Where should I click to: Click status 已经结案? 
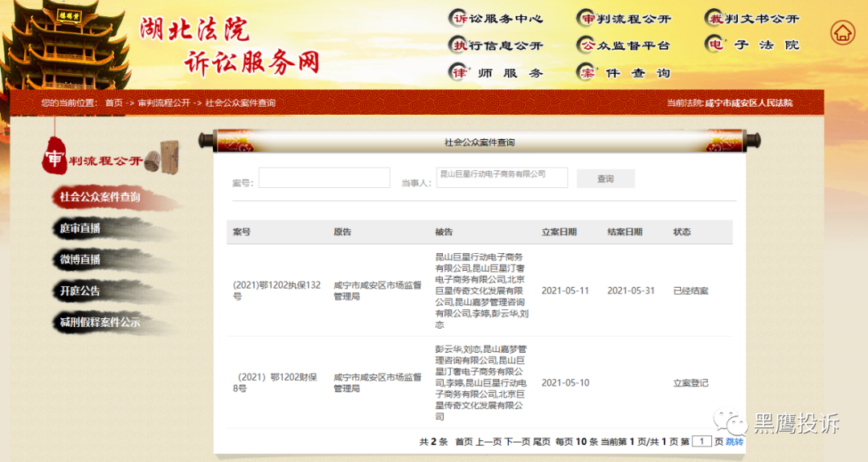(x=690, y=291)
